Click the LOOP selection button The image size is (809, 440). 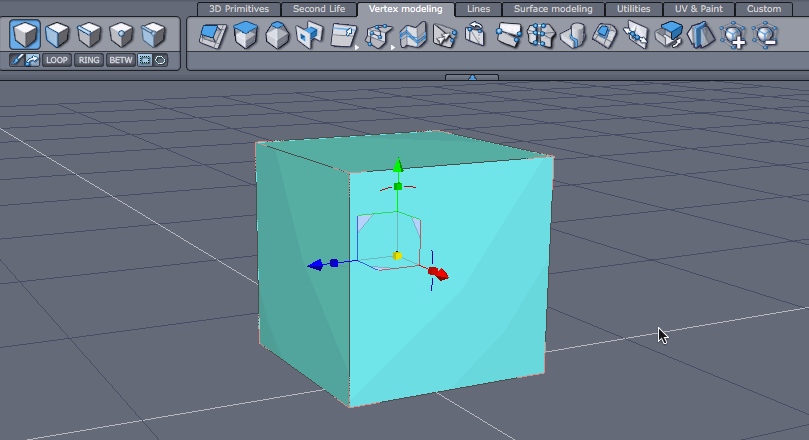57,60
